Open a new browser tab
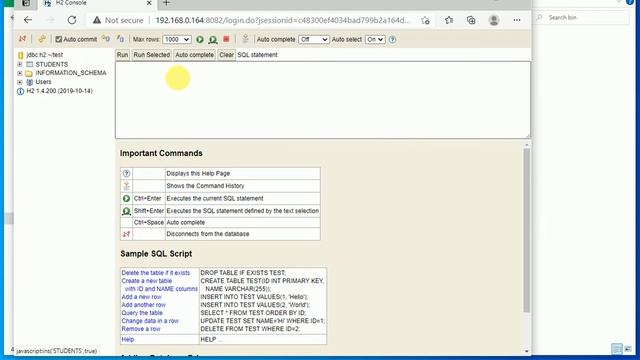The width and height of the screenshot is (640, 360). (166, 3)
